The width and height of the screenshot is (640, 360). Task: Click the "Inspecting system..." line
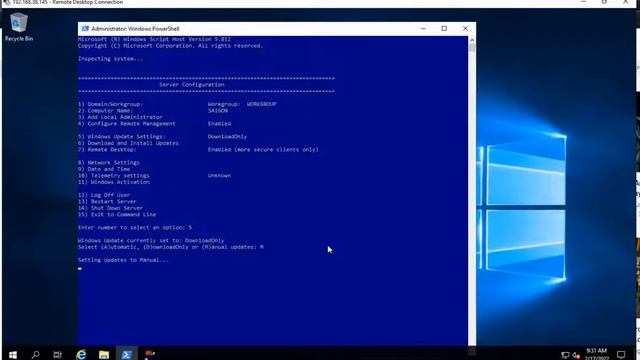click(110, 59)
